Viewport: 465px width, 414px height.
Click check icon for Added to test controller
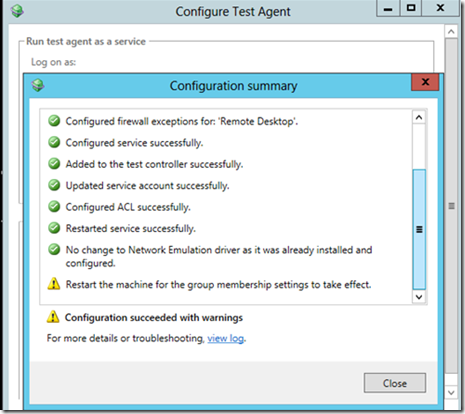[54, 163]
